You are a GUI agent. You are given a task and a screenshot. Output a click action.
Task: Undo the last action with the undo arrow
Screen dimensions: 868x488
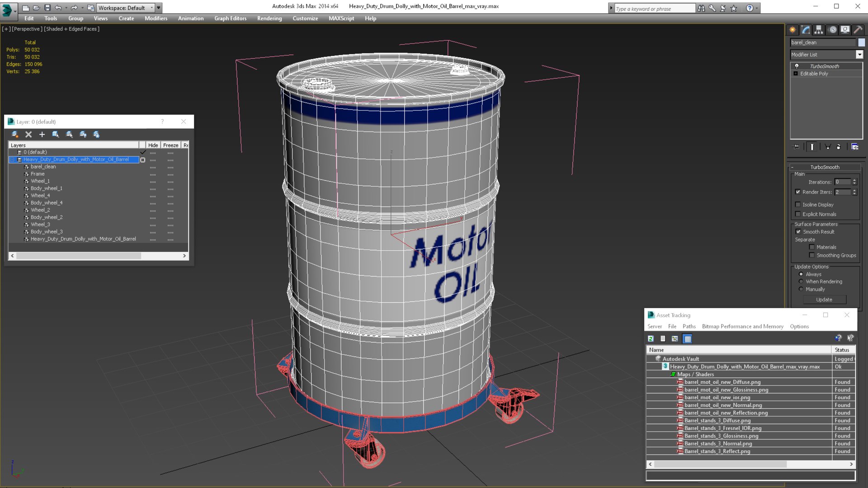(x=58, y=8)
